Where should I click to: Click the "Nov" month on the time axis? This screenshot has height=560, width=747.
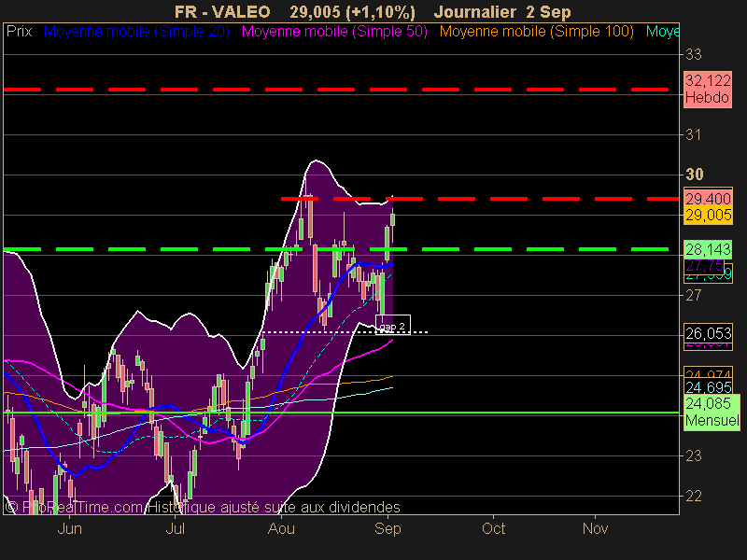[x=596, y=528]
